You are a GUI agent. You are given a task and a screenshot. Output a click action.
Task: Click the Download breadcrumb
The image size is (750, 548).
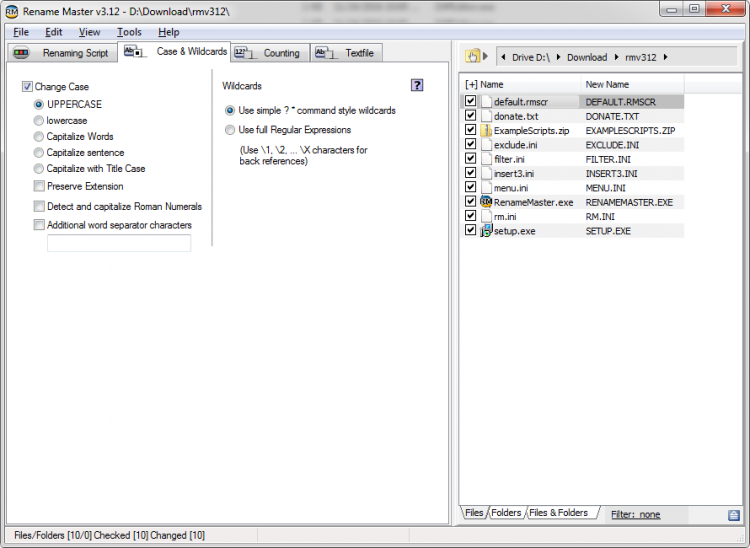[x=587, y=57]
